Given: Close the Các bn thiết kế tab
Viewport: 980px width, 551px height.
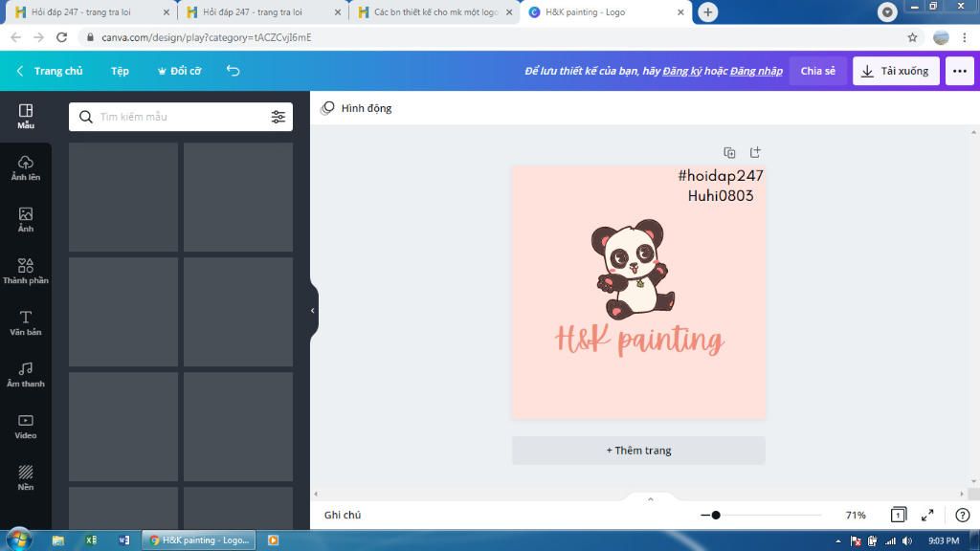Looking at the screenshot, I should [x=509, y=11].
